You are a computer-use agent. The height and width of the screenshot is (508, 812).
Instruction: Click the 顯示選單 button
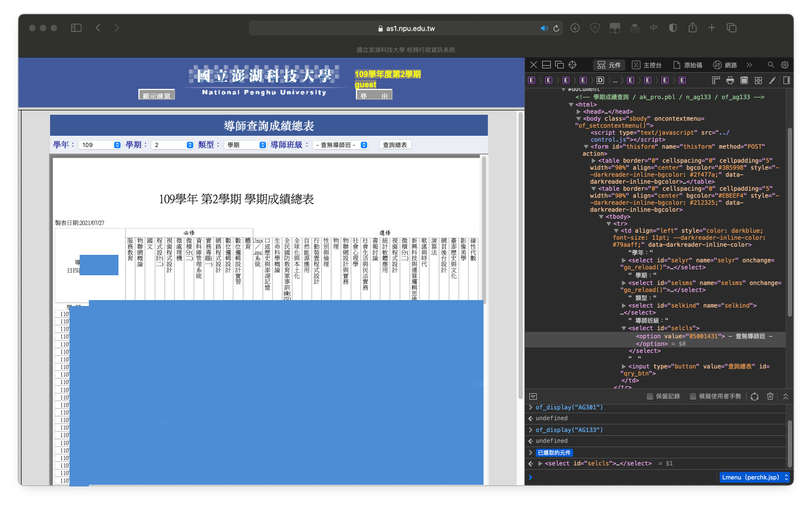click(x=157, y=95)
